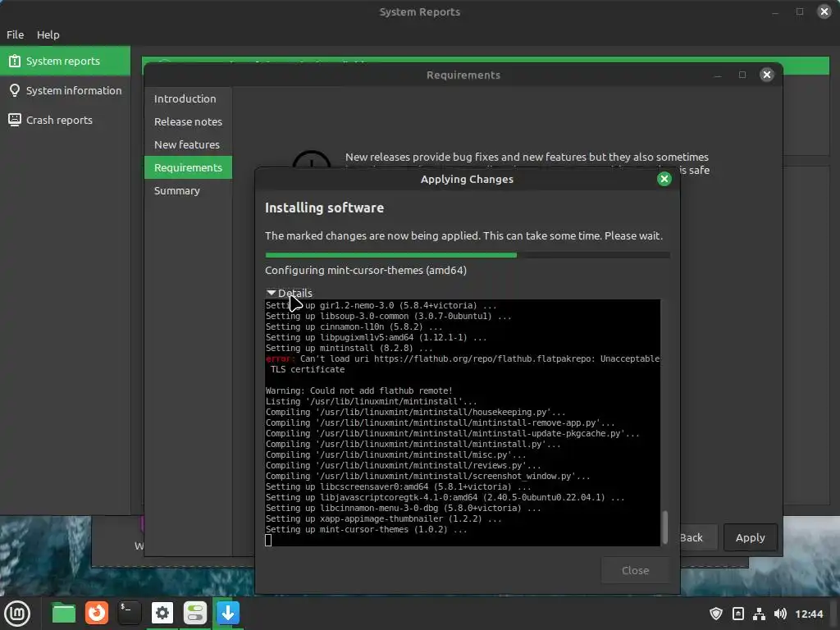Switch to the toggle-style taskbar application

[195, 613]
